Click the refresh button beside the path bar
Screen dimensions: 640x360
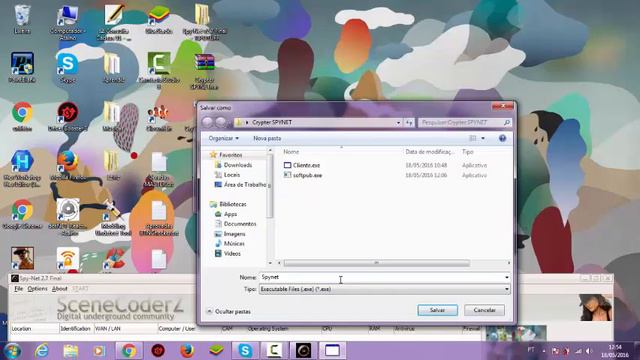pyautogui.click(x=409, y=122)
